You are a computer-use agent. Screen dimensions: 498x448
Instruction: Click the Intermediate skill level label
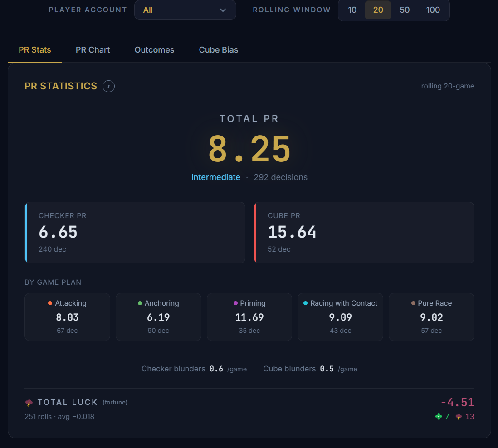pos(215,177)
